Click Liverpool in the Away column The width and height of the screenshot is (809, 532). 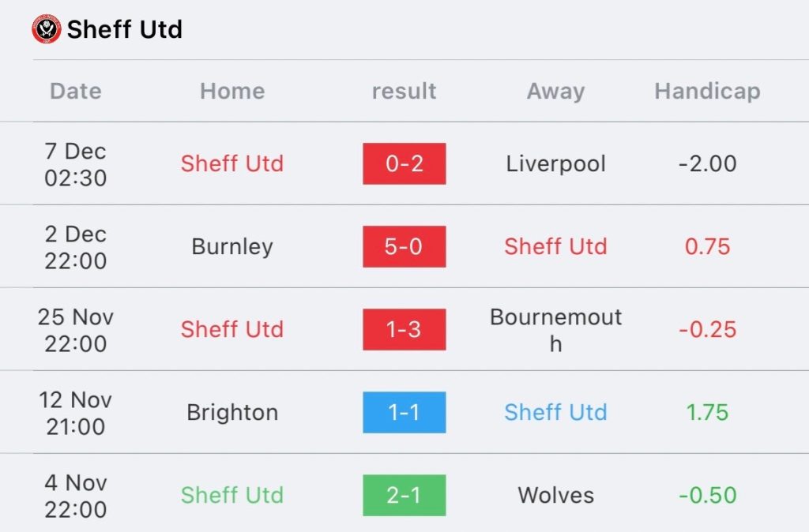coord(555,164)
